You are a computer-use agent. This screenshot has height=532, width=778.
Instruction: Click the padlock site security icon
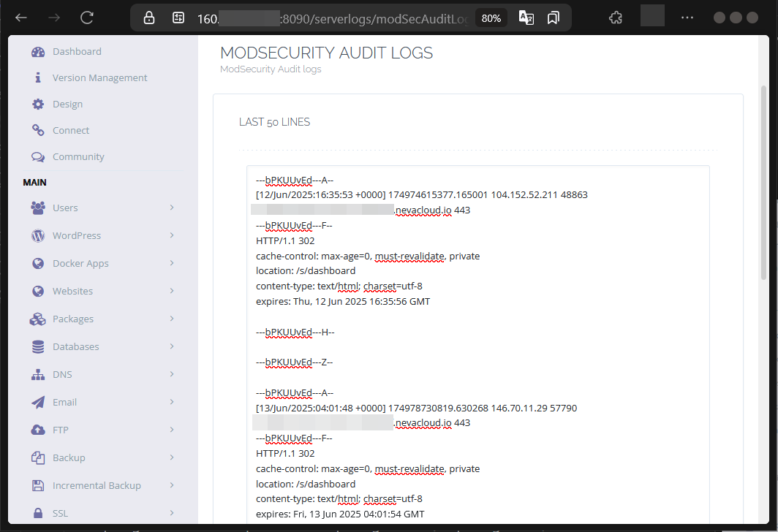(x=149, y=18)
